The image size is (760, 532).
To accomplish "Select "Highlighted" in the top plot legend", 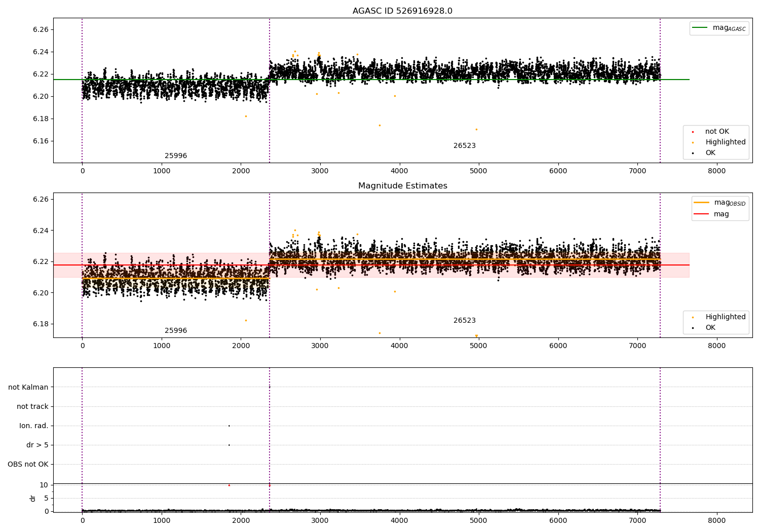I will tap(726, 142).
